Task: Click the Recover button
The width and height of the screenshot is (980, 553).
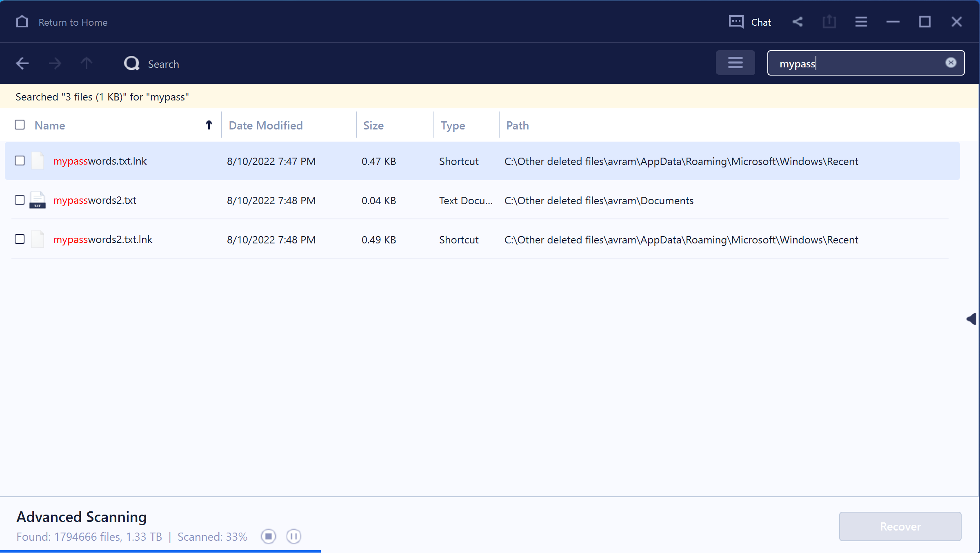Action: pyautogui.click(x=900, y=527)
